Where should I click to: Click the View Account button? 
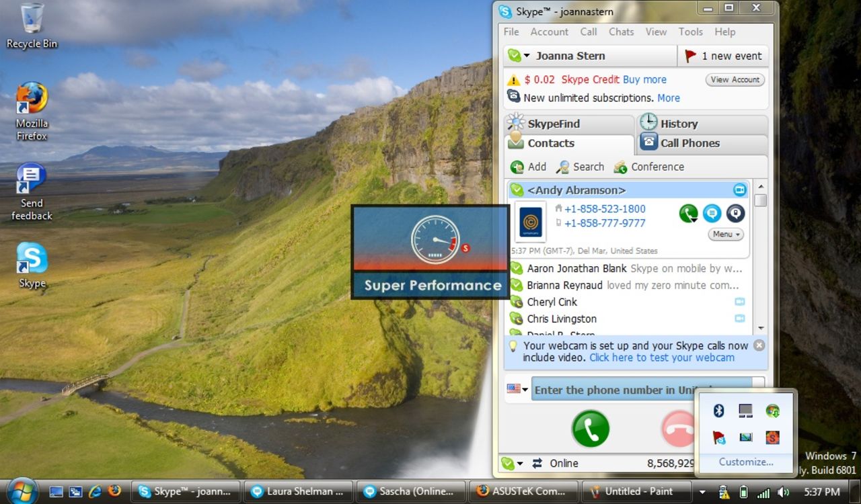click(x=735, y=79)
